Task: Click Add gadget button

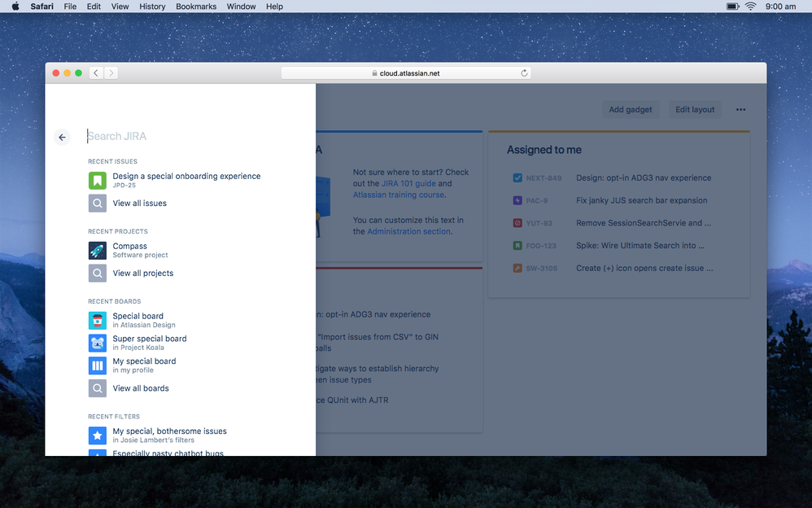Action: point(631,109)
